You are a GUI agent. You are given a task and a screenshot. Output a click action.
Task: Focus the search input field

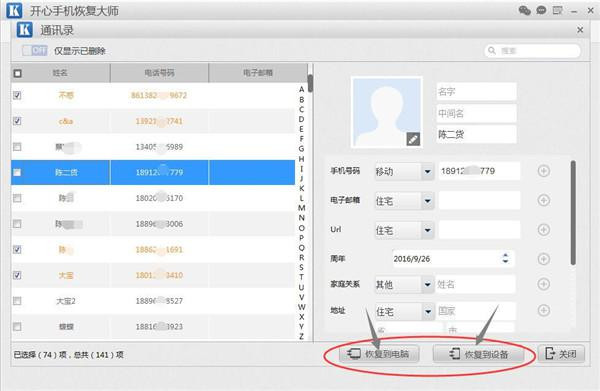tap(532, 51)
